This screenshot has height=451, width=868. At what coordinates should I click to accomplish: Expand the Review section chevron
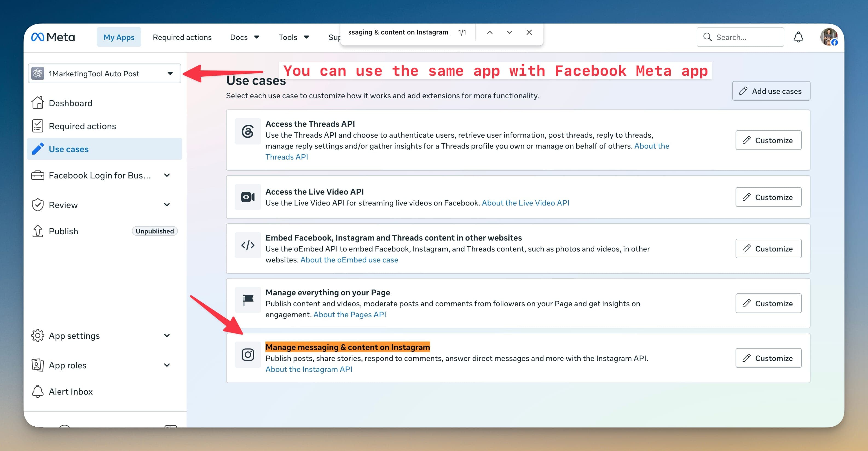tap(167, 205)
